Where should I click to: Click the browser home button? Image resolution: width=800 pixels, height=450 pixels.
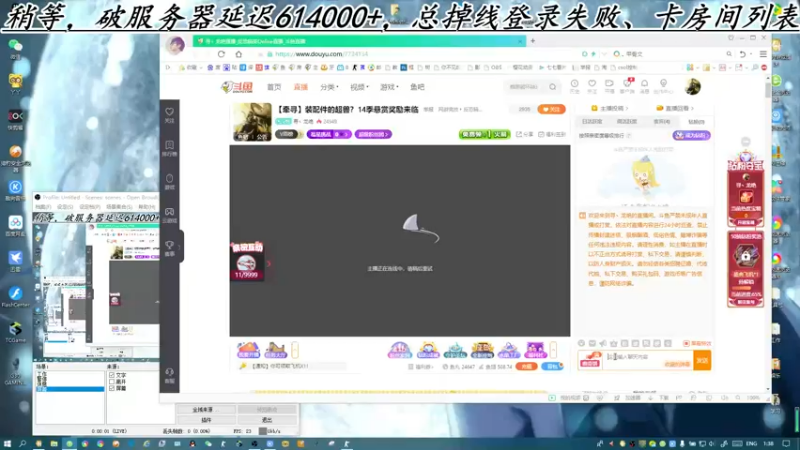point(238,54)
